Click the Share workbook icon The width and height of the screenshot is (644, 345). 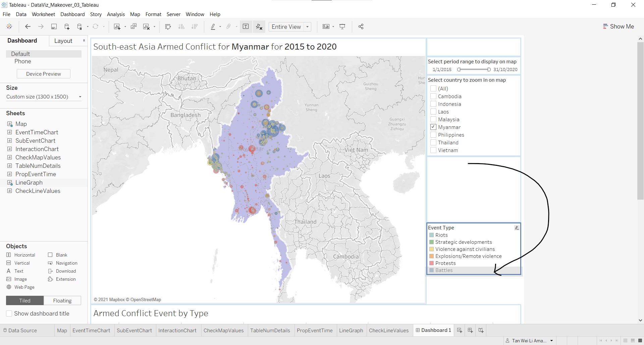click(x=361, y=27)
